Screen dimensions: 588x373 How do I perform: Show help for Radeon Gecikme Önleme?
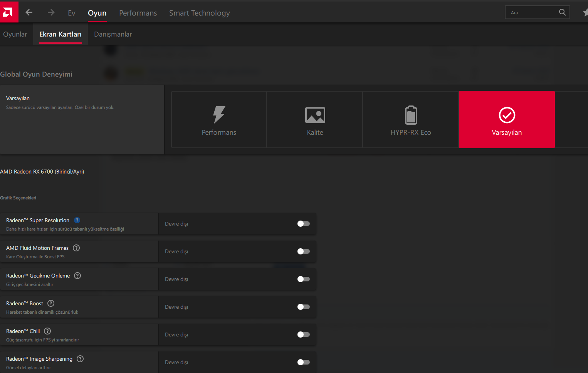click(77, 276)
